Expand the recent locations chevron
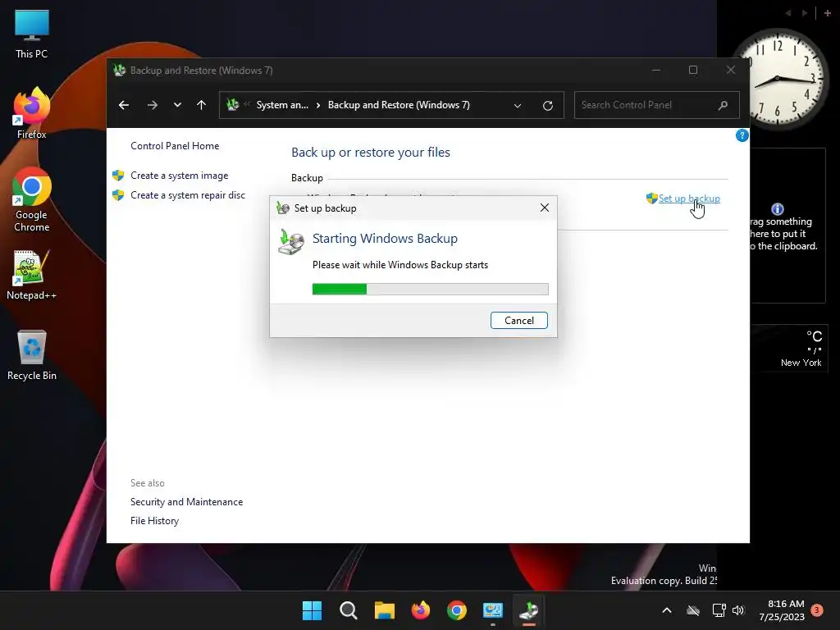The width and height of the screenshot is (840, 630). pos(177,105)
